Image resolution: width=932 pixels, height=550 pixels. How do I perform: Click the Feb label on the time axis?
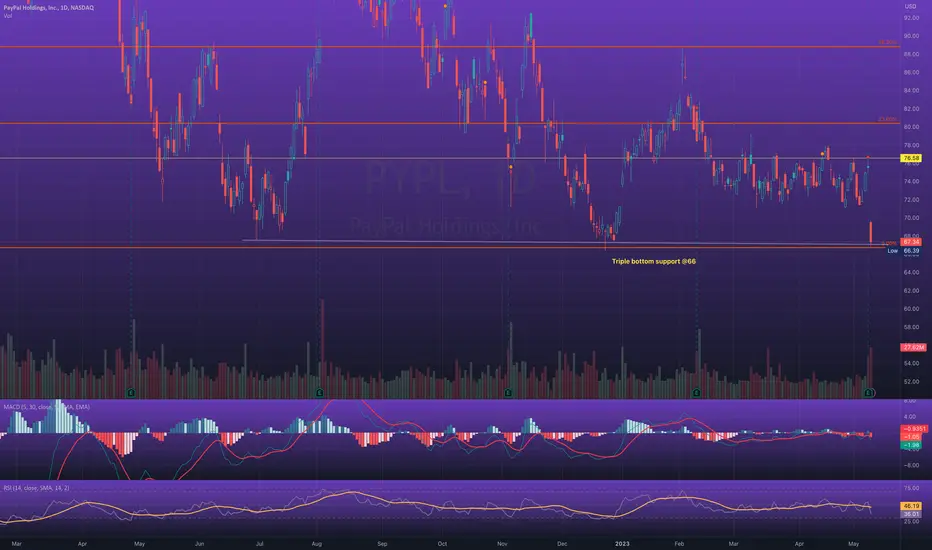[x=679, y=543]
